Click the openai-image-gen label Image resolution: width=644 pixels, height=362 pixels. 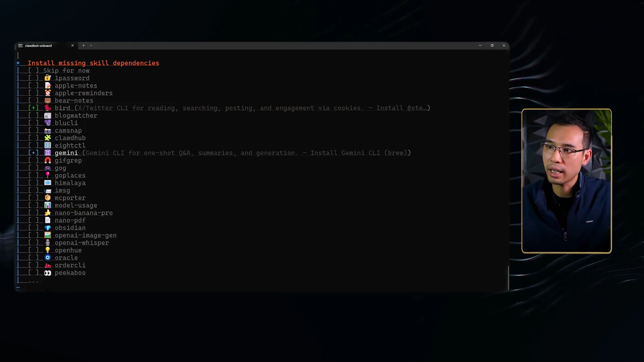(x=86, y=235)
